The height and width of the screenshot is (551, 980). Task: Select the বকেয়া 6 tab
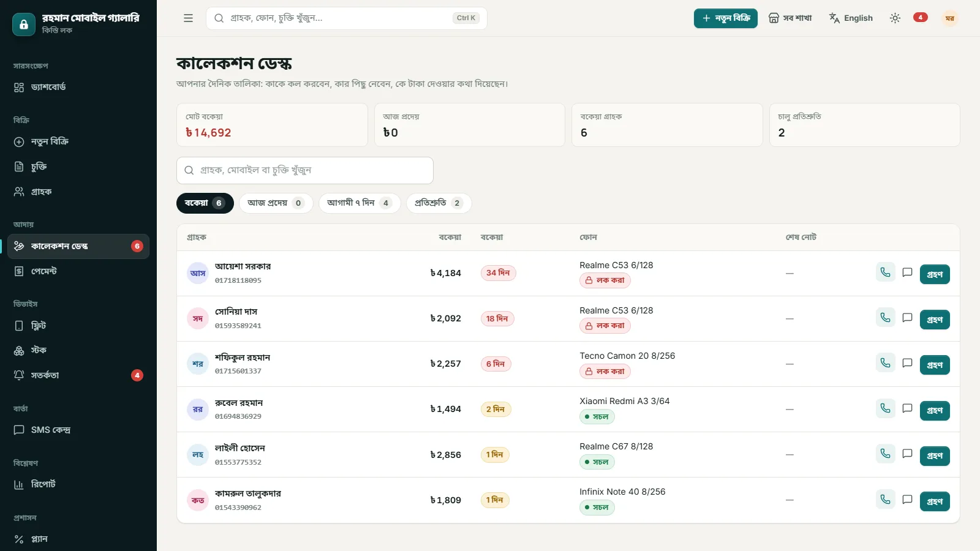tap(205, 203)
